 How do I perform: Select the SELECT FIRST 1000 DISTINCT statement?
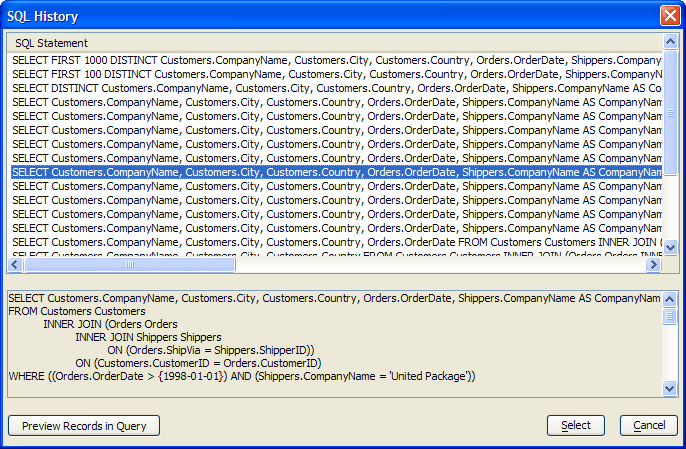pyautogui.click(x=336, y=60)
